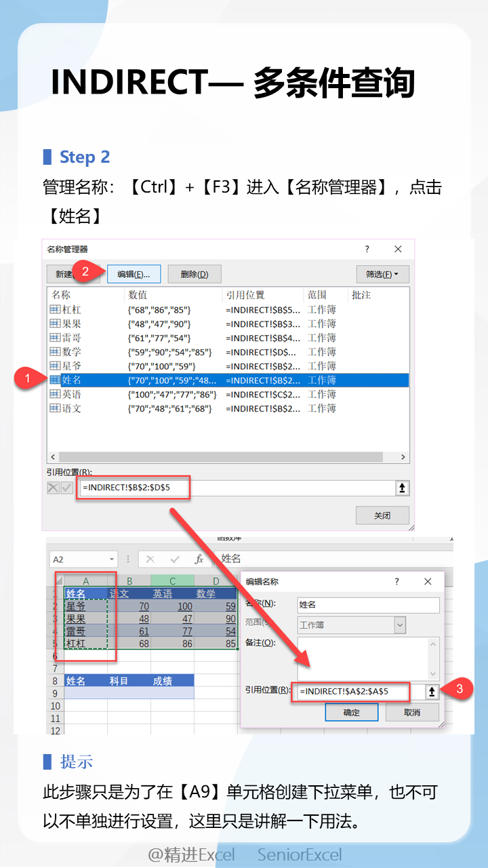Open the 范围 工作簿 dropdown

[x=401, y=625]
